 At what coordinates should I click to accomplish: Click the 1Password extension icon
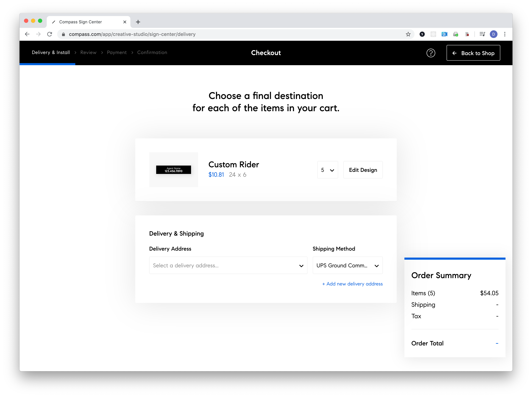[x=422, y=34]
